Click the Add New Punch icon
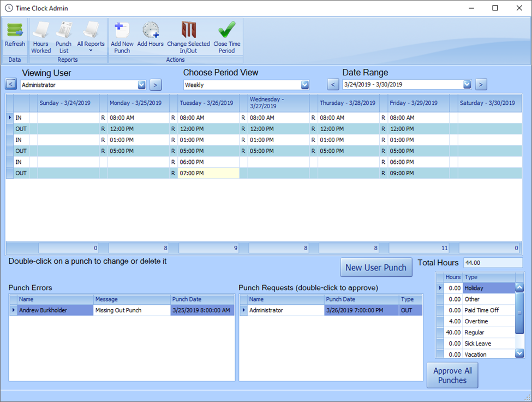532x402 pixels. (x=122, y=36)
